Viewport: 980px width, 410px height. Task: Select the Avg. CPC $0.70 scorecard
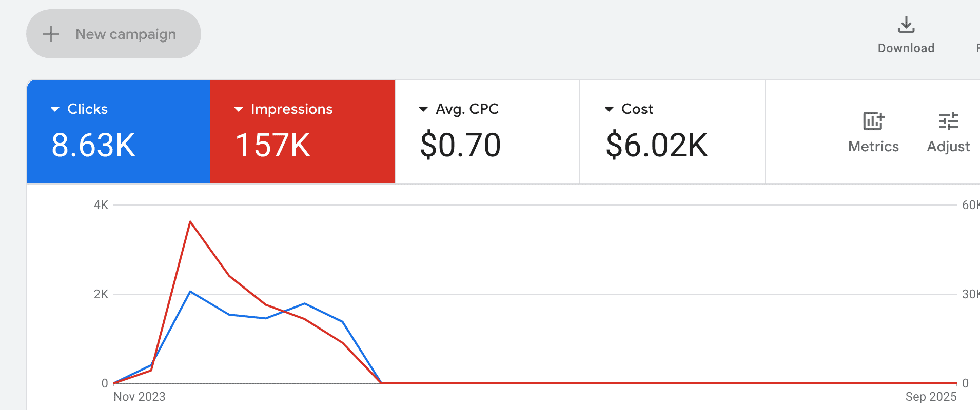click(x=487, y=132)
